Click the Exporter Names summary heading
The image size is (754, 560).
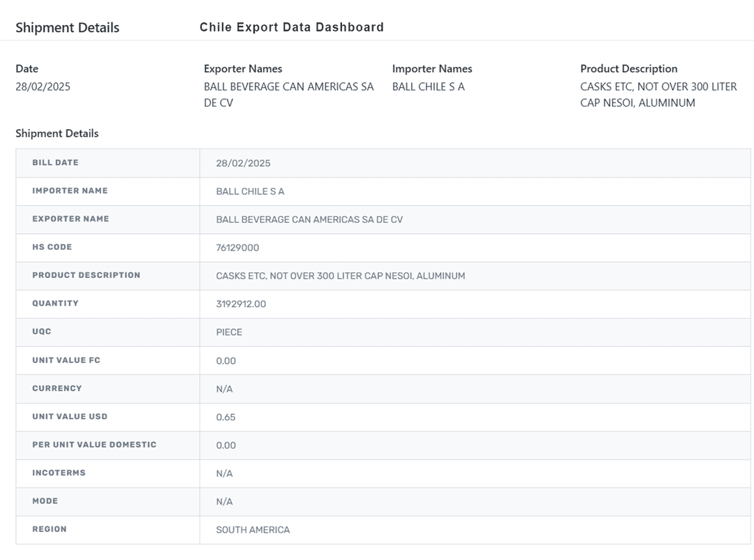(243, 68)
